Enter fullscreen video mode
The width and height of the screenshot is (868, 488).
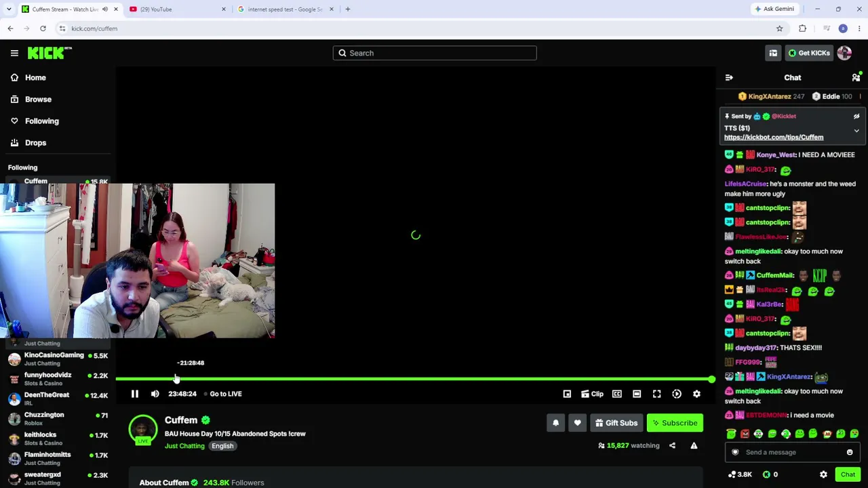coord(656,394)
